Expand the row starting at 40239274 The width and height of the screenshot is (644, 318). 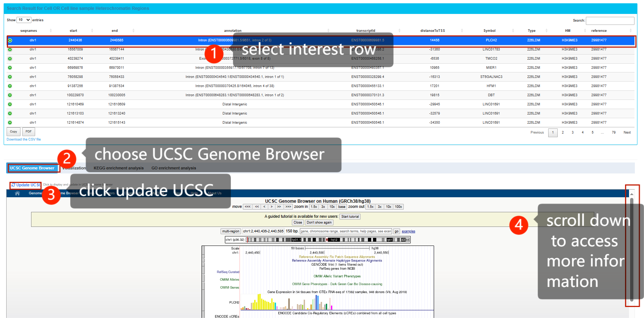pos(10,59)
